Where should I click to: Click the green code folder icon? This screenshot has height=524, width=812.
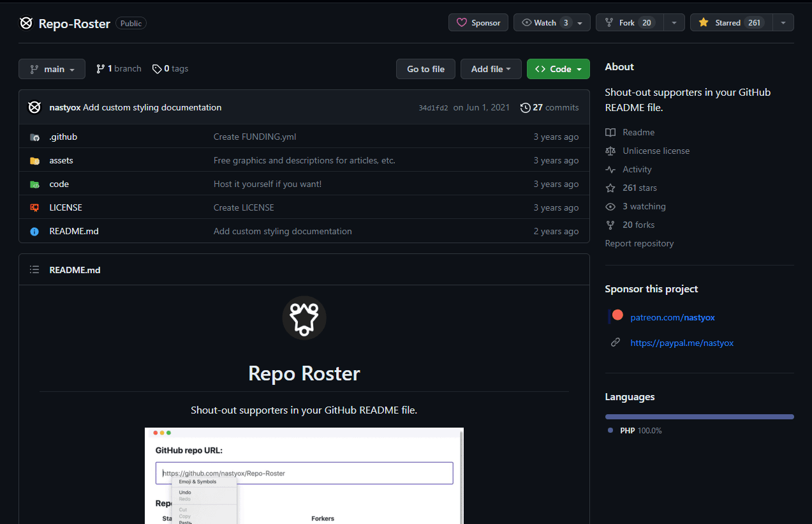pos(34,184)
